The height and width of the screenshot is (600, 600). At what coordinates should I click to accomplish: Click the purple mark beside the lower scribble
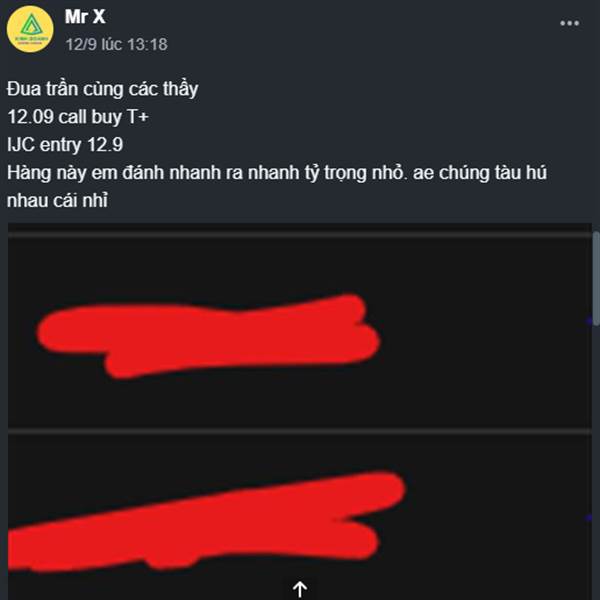click(589, 518)
